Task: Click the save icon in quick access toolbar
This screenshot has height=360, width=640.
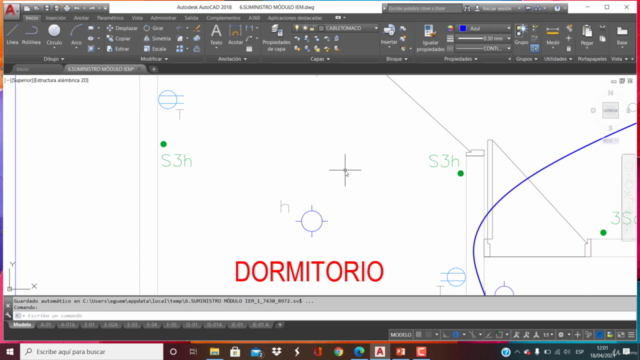Action: 47,8
